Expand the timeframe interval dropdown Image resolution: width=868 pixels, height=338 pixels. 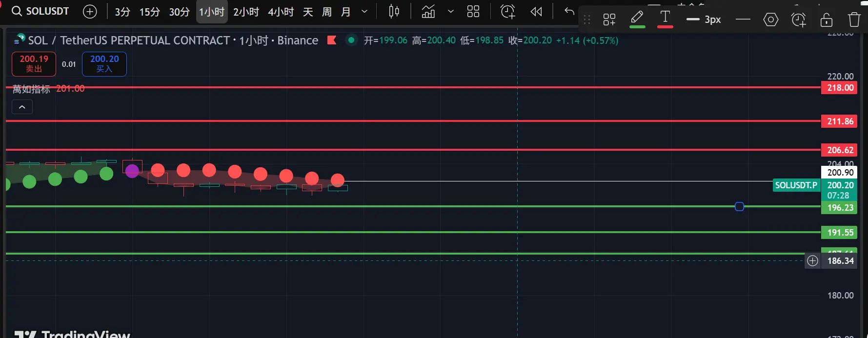click(x=364, y=11)
